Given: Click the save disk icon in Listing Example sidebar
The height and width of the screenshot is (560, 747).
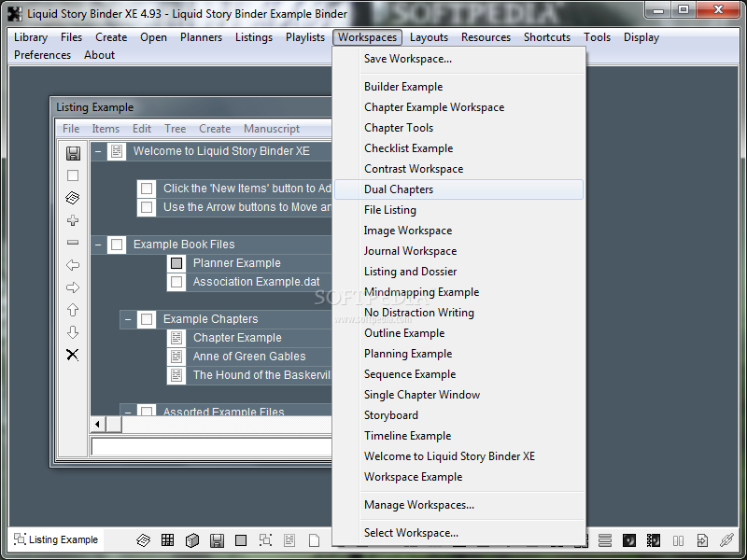Looking at the screenshot, I should [73, 153].
